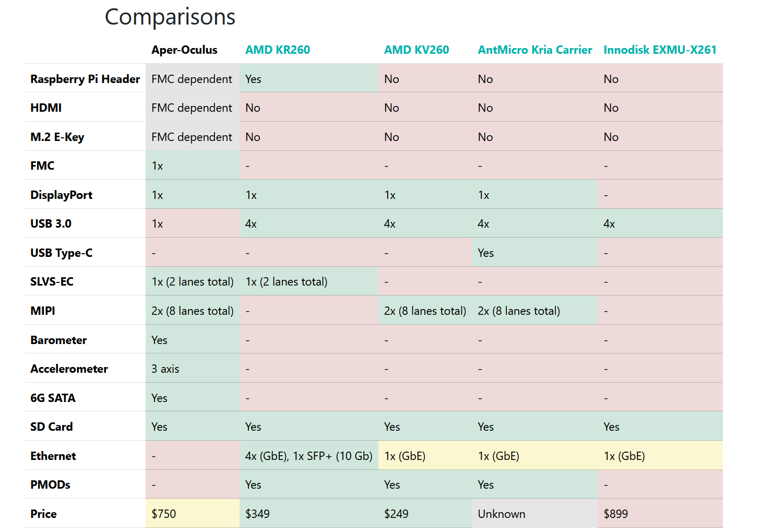Select the Raspberry Pi Header row label
Screen dimensions: 762x532
point(85,79)
